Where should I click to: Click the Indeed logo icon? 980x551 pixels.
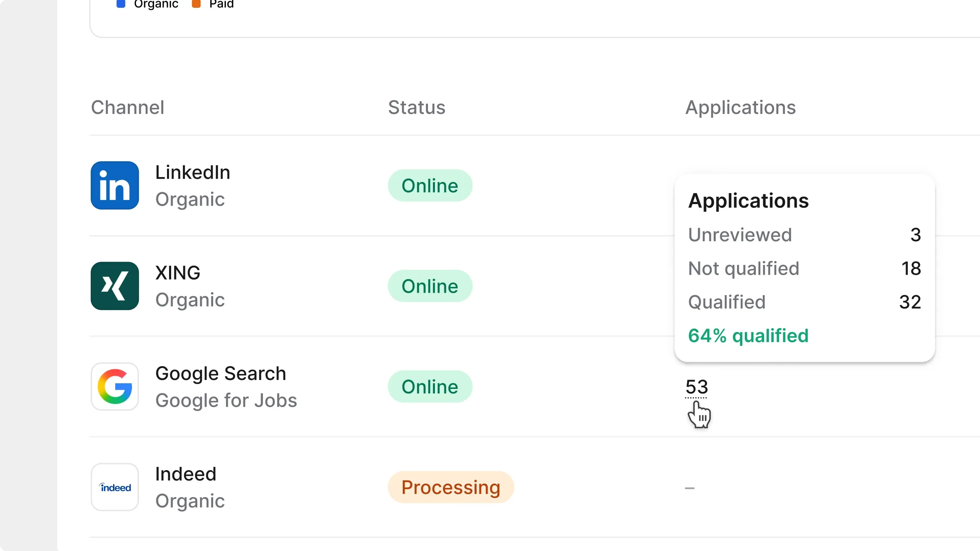(115, 487)
